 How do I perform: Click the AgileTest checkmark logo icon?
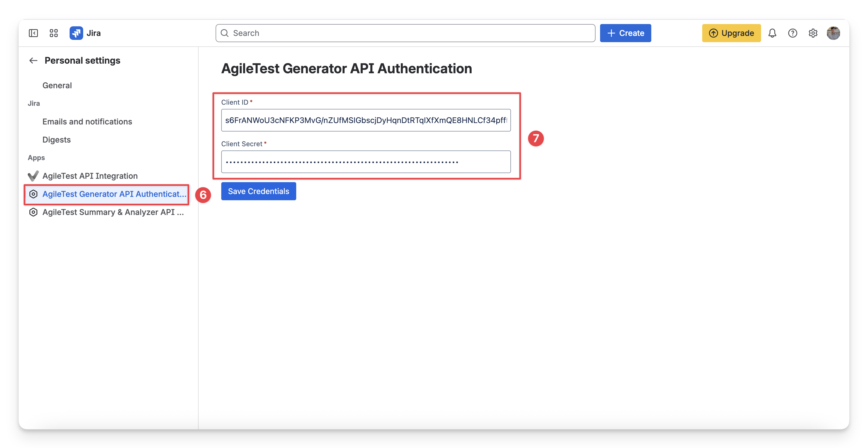(33, 176)
